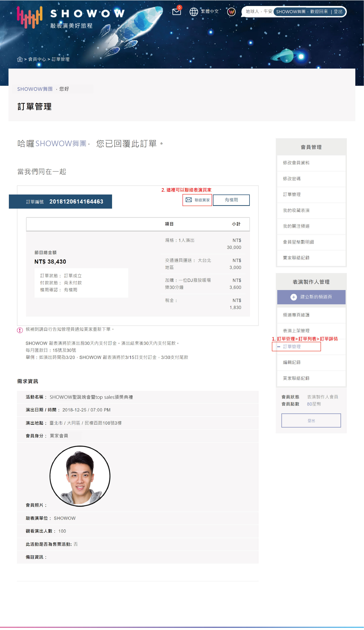Open 修改密碼 in sidebar
The height and width of the screenshot is (630, 364).
311,179
